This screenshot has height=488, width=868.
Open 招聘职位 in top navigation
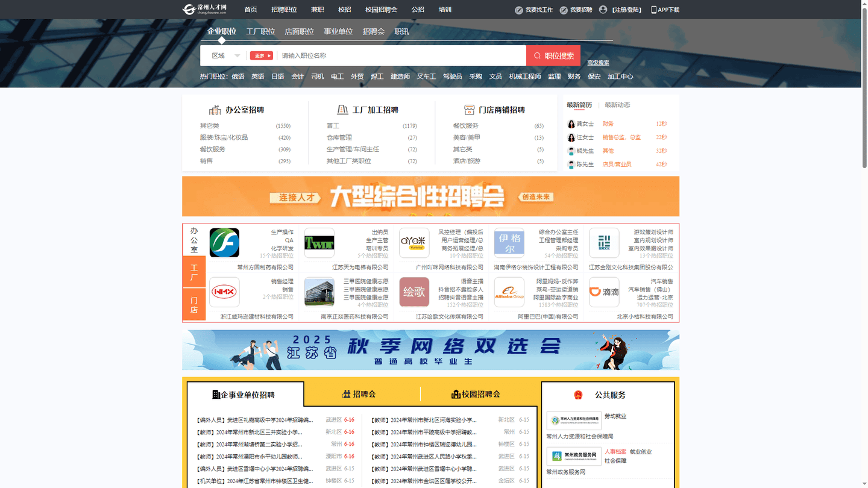pos(284,10)
